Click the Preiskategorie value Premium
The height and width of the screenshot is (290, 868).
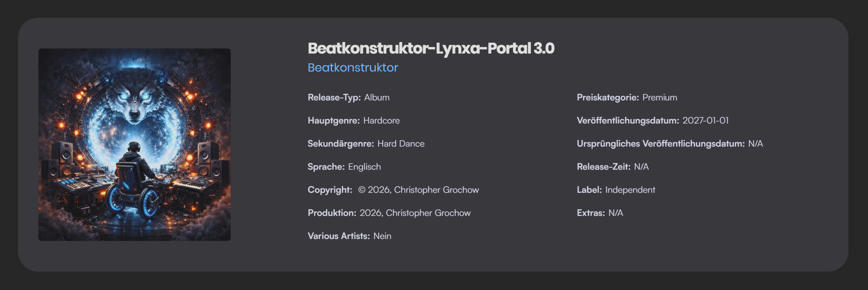(659, 97)
